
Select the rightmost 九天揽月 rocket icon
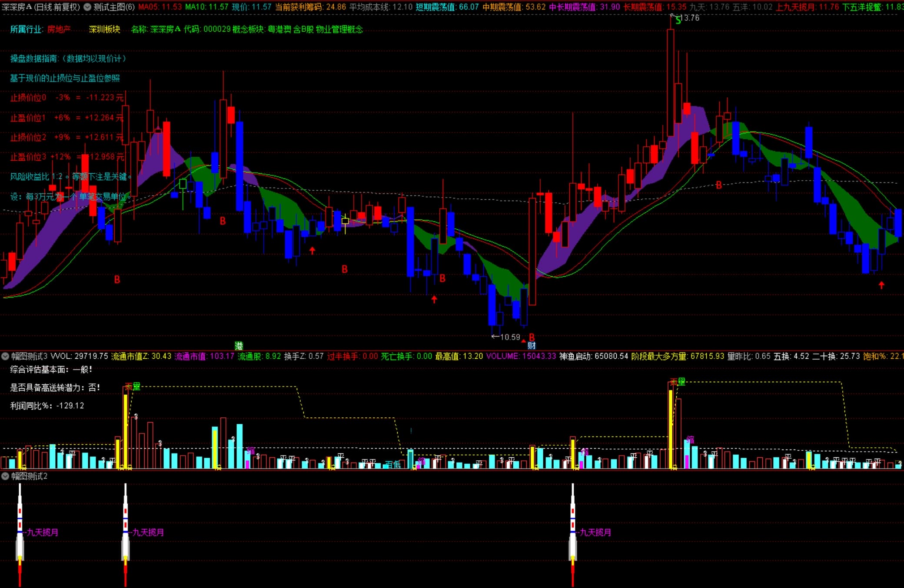tap(573, 534)
